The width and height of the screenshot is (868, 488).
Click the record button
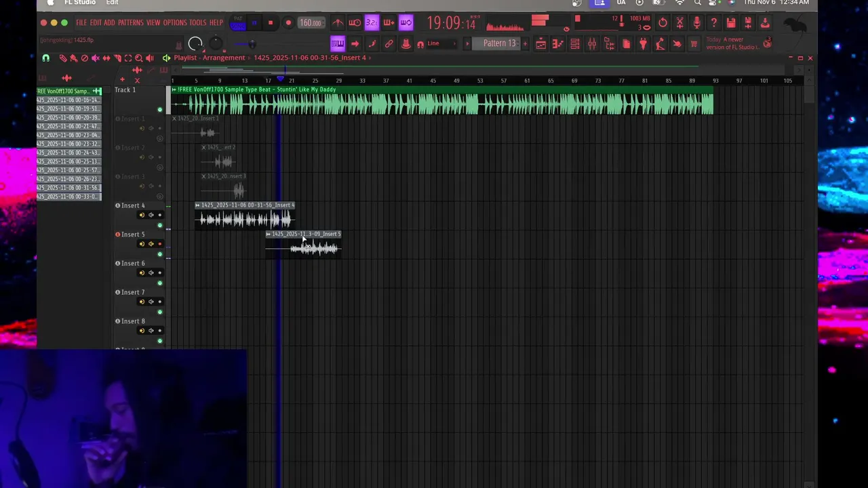coord(288,23)
